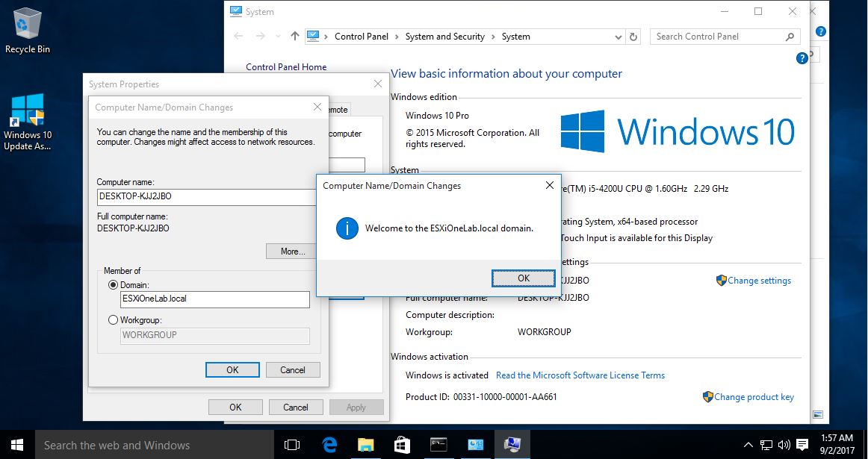Click OK at bottom of System Properties
The height and width of the screenshot is (459, 868).
tap(235, 407)
